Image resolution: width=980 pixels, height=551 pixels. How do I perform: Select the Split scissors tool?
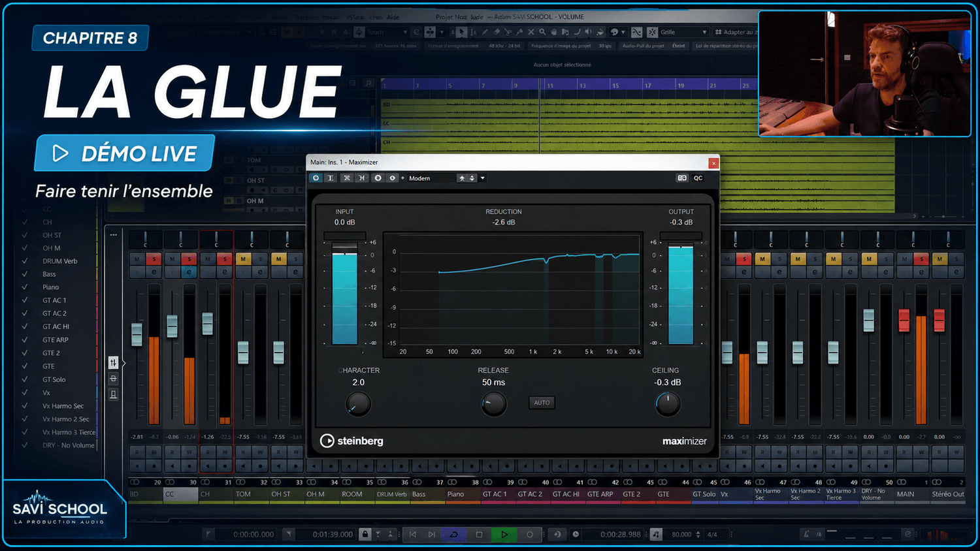pos(508,32)
